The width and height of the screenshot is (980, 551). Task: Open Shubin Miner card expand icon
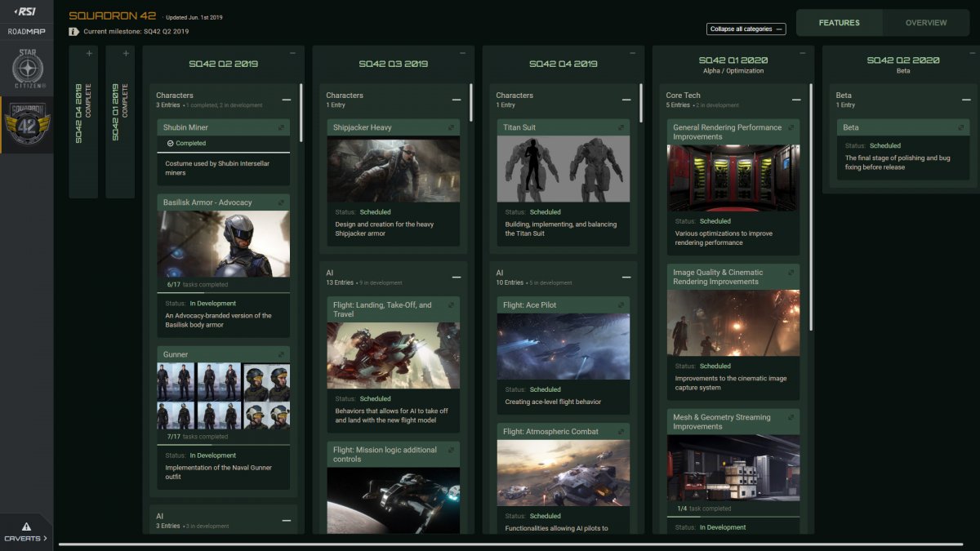click(x=280, y=127)
